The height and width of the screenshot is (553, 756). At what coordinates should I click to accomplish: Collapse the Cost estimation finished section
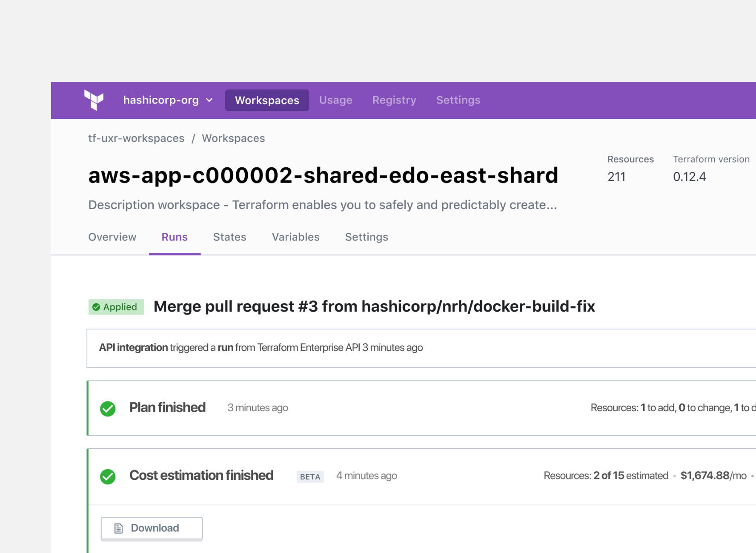tap(421, 476)
